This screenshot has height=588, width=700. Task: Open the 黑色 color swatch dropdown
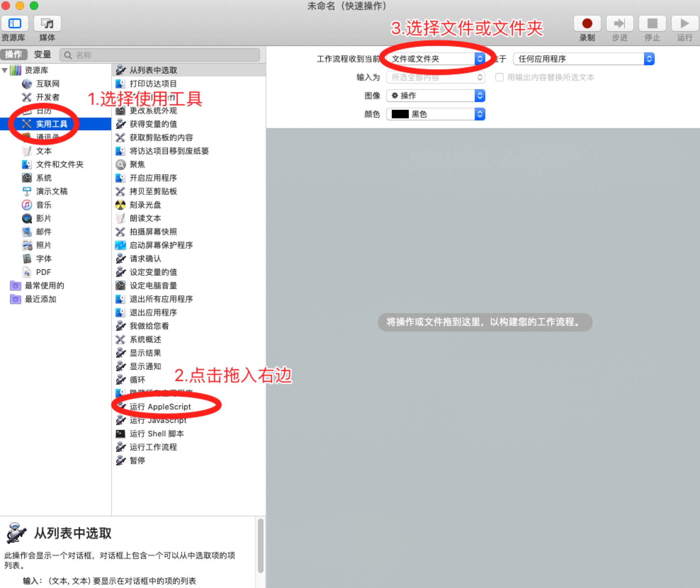[435, 114]
